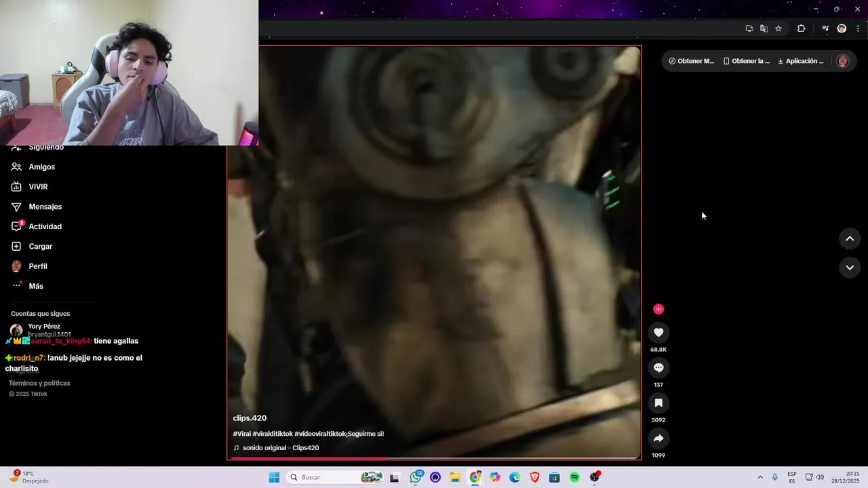
Task: Click the #videoviraltiktok hashtag
Action: coord(320,434)
